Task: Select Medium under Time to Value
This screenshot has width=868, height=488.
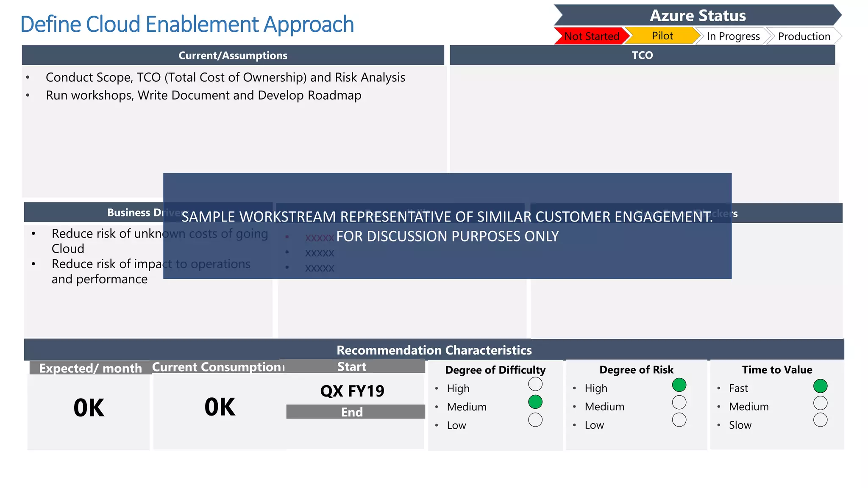Action: (820, 403)
